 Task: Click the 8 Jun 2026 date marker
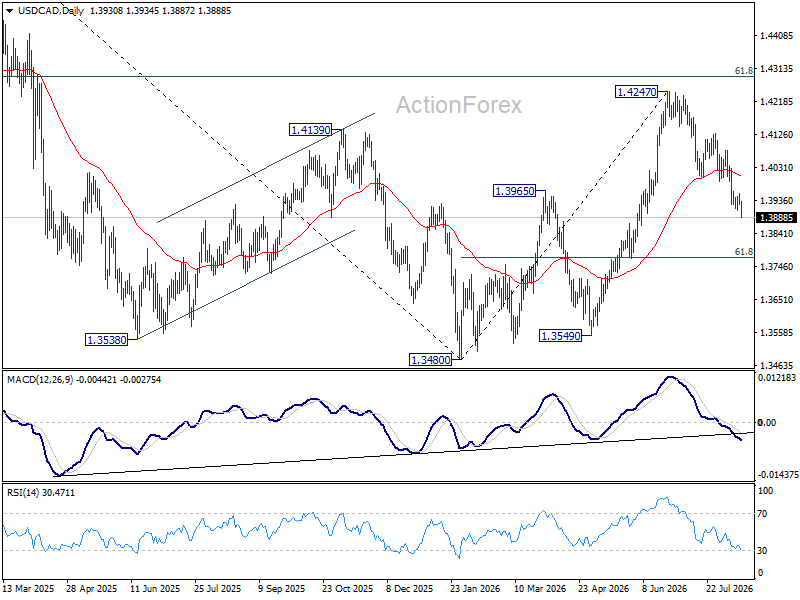664,588
